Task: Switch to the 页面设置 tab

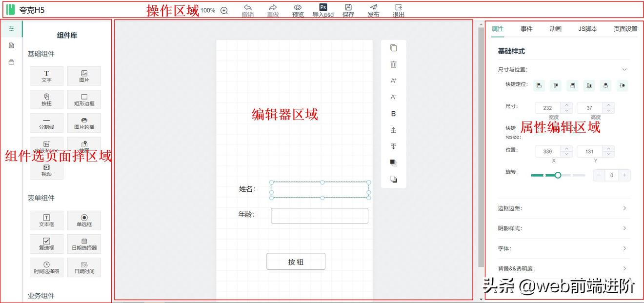Action: pyautogui.click(x=625, y=29)
